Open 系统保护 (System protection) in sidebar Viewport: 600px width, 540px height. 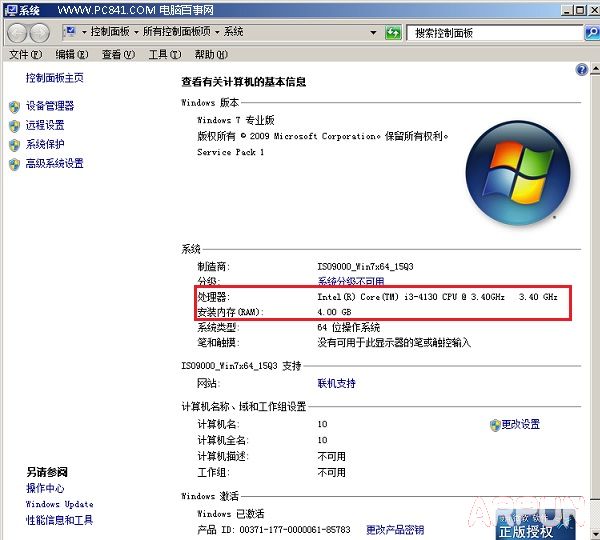(x=44, y=144)
